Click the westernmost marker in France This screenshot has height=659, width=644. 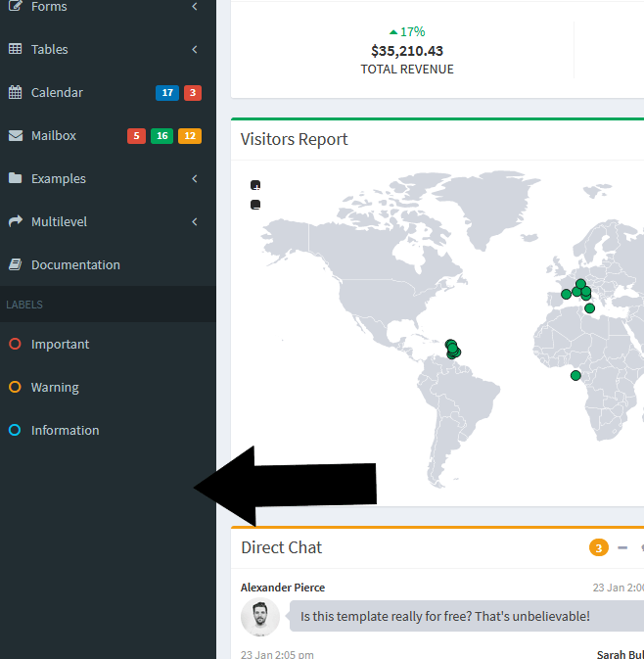pyautogui.click(x=567, y=294)
